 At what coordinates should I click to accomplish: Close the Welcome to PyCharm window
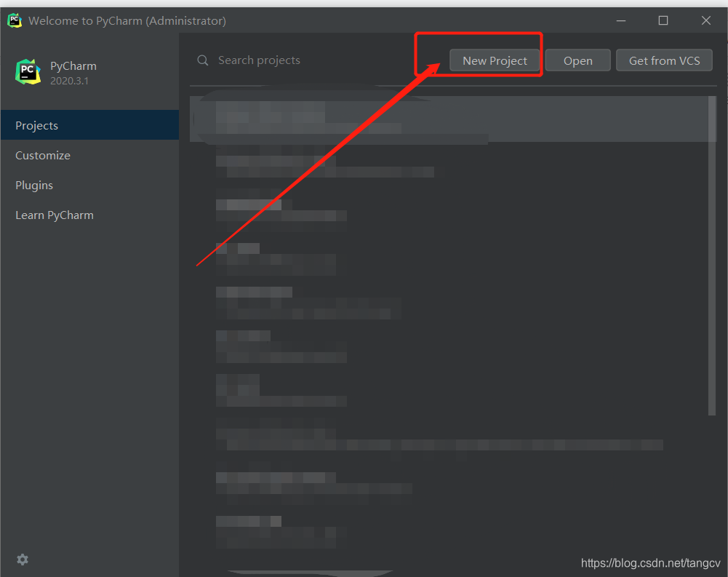point(705,21)
